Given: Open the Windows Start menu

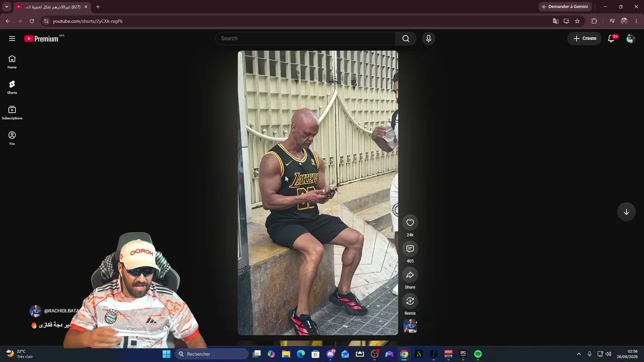Looking at the screenshot, I should tap(167, 354).
